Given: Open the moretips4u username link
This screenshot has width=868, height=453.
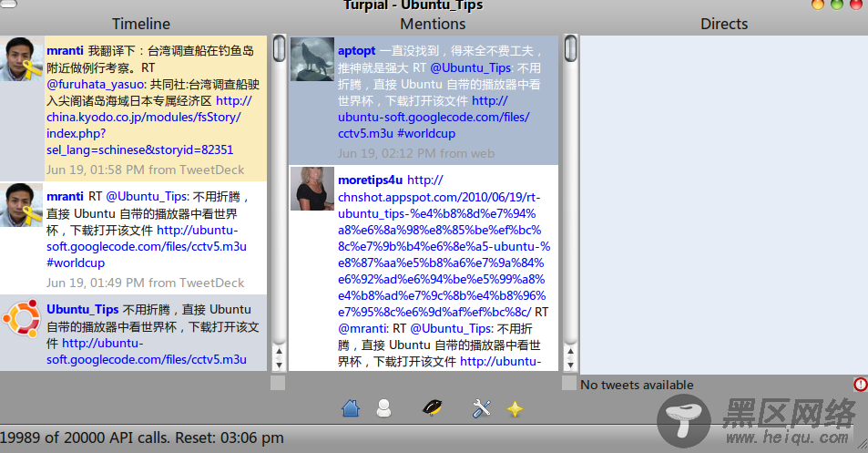Looking at the screenshot, I should pos(370,180).
